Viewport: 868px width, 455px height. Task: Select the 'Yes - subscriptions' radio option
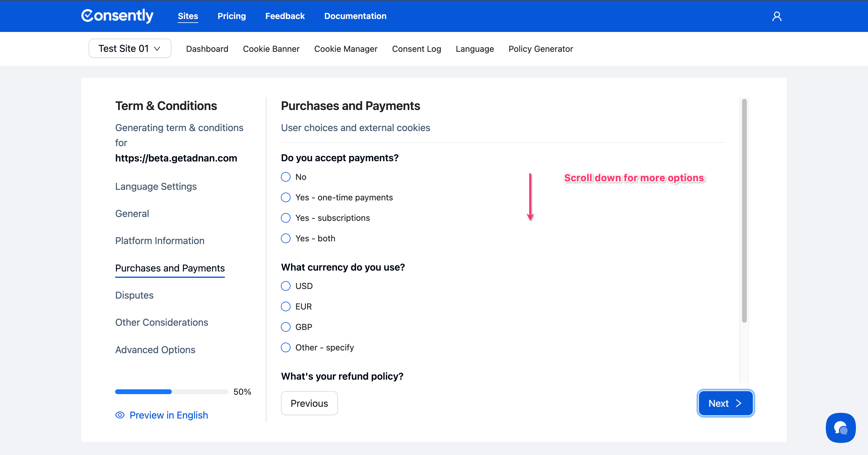pos(286,218)
